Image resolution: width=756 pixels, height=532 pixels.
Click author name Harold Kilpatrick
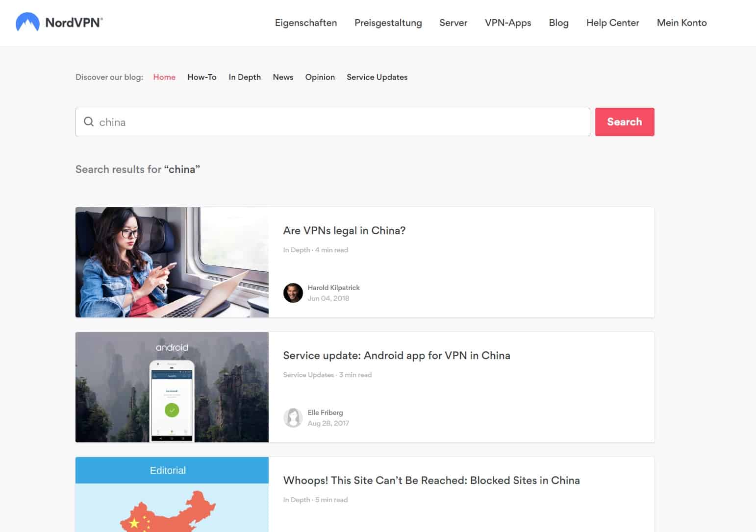click(x=334, y=288)
